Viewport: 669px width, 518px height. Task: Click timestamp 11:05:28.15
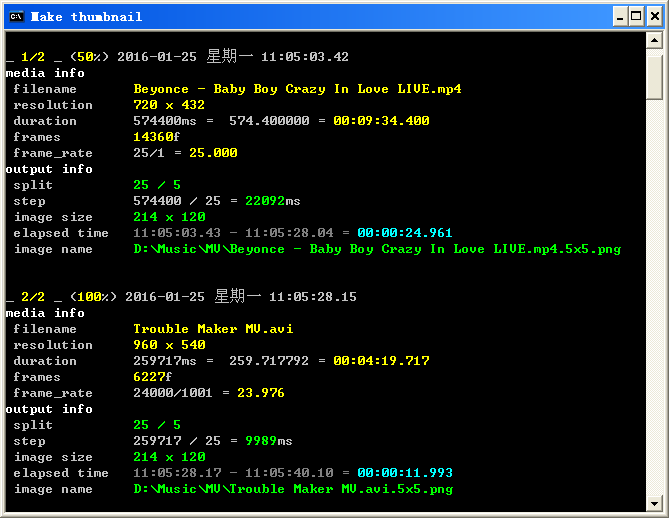tap(313, 297)
